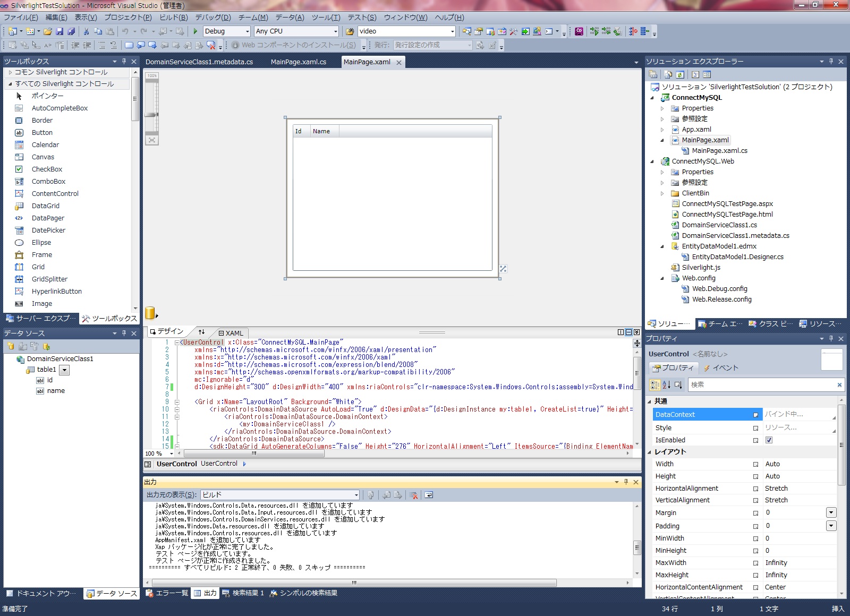This screenshot has height=616, width=850.
Task: Click the Undo arrow icon
Action: 125,31
